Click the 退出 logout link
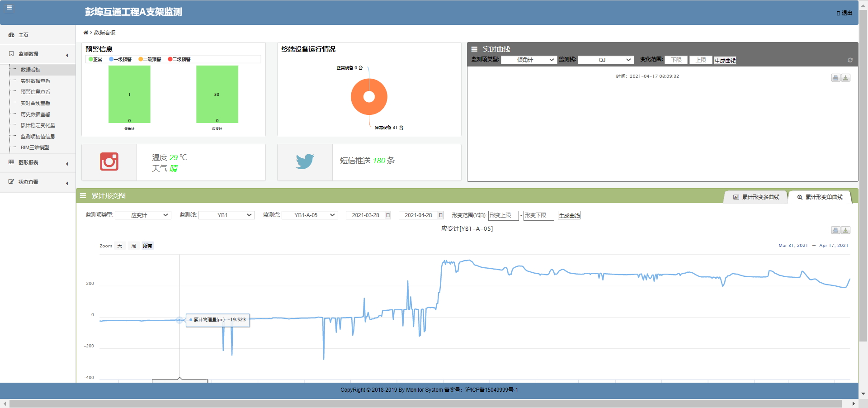Screen dimensions: 868x408 [x=844, y=13]
